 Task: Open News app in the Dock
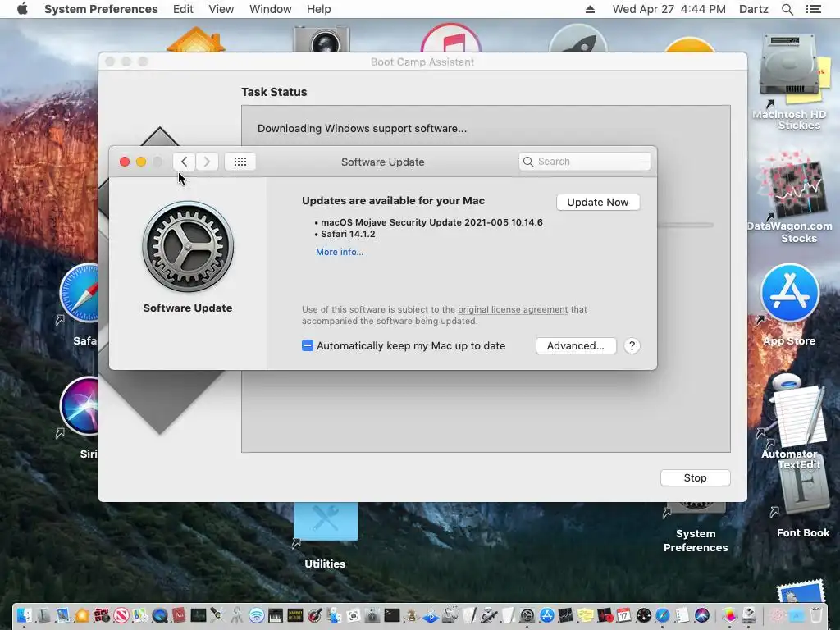[x=121, y=615]
